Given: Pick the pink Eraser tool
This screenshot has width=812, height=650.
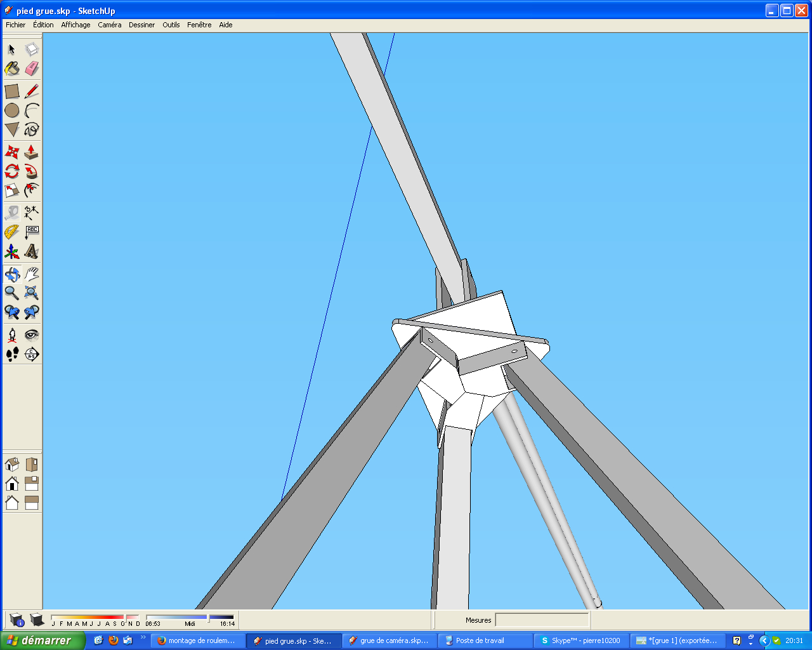Looking at the screenshot, I should (32, 69).
